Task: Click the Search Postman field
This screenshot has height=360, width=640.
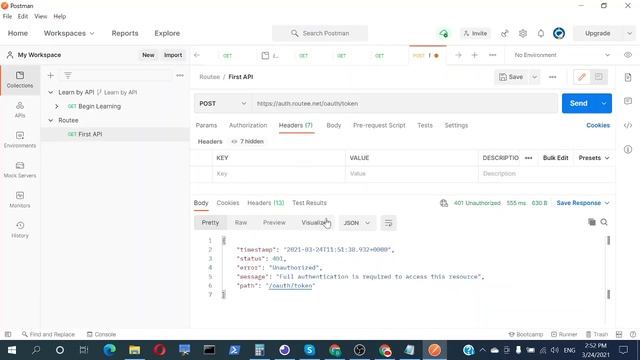Action: [x=320, y=33]
